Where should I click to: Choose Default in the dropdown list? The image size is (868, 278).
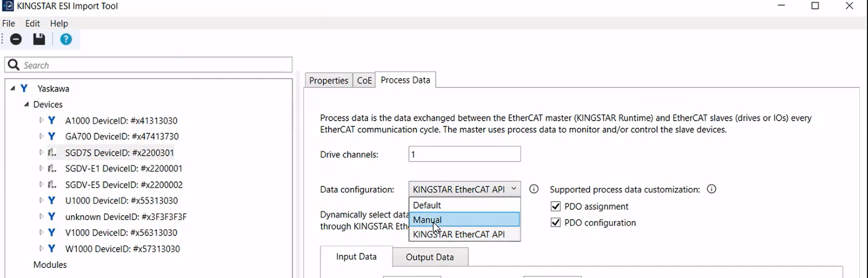tap(465, 205)
